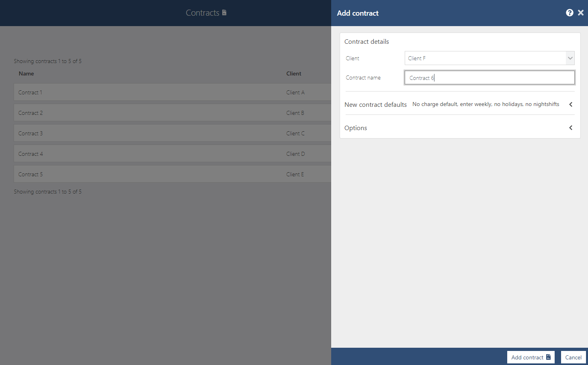Click the Add contract button
Image resolution: width=588 pixels, height=365 pixels.
[x=531, y=357]
